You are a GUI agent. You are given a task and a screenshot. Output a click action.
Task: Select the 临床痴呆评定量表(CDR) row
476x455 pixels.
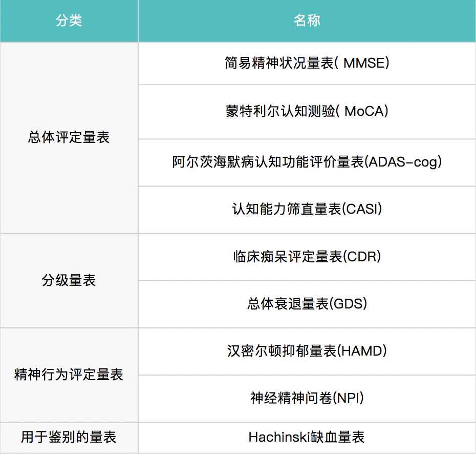coord(306,257)
